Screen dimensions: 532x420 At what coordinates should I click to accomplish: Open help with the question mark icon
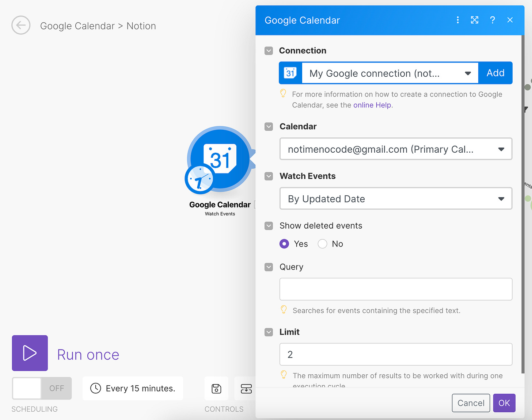493,20
